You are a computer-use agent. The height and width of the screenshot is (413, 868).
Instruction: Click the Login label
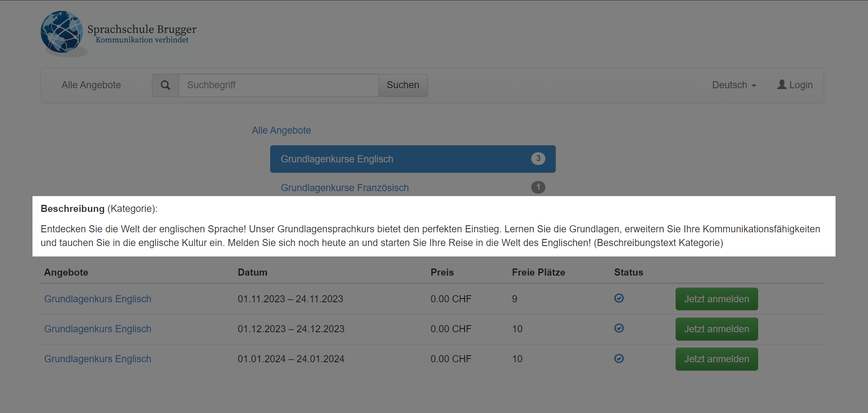tap(800, 85)
